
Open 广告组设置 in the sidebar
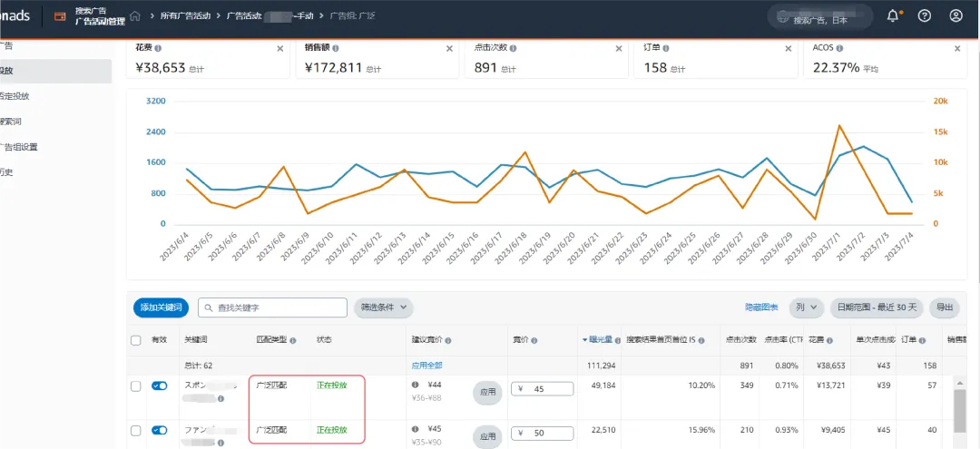19,147
